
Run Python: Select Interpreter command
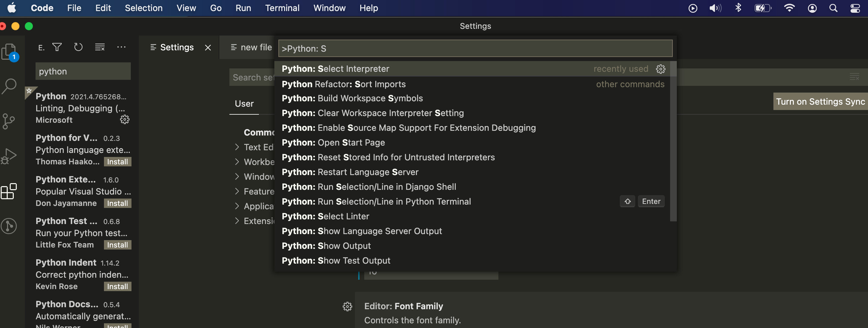click(x=473, y=69)
